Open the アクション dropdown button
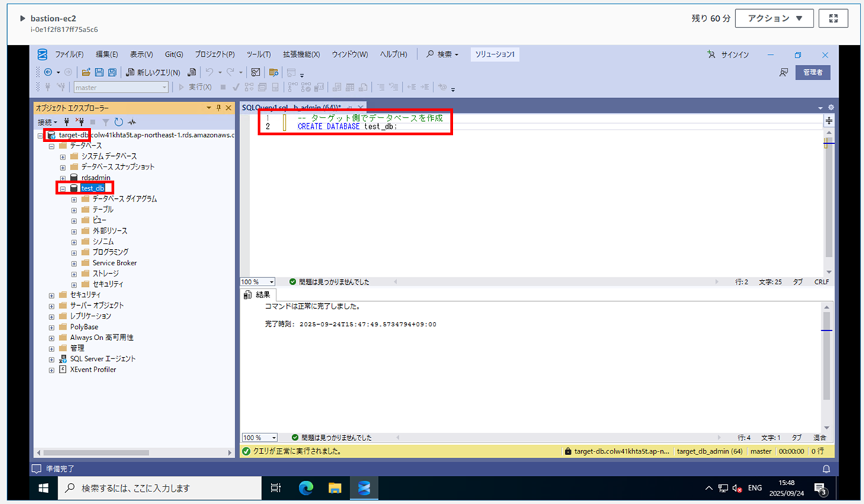 [774, 18]
